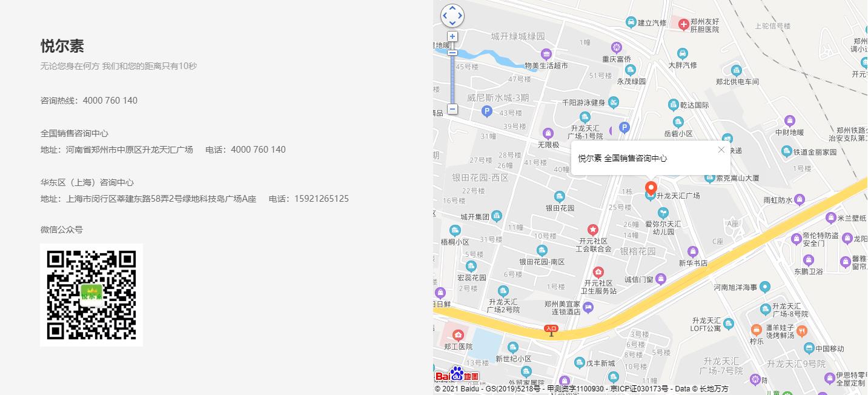Click the zoom slider handle
868x395 pixels.
(452, 53)
